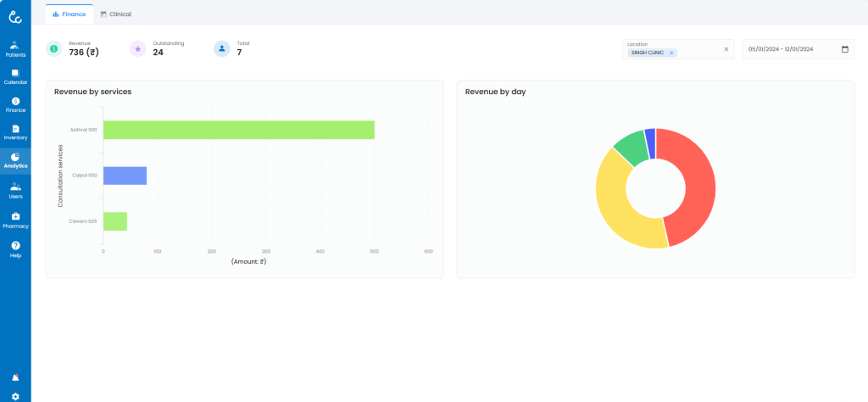This screenshot has height=402, width=868.
Task: Open notifications bell at sidebar bottom
Action: 15,377
